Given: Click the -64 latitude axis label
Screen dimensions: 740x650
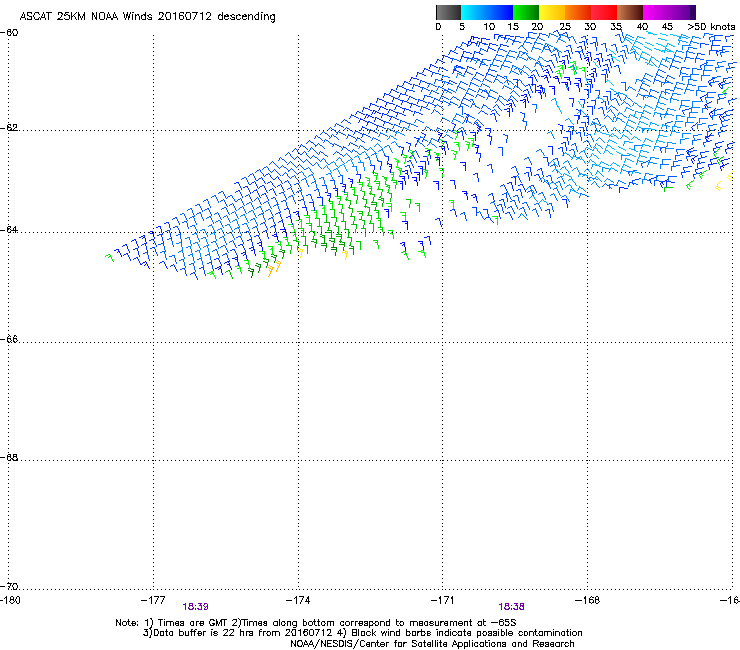Looking at the screenshot, I should (9, 230).
